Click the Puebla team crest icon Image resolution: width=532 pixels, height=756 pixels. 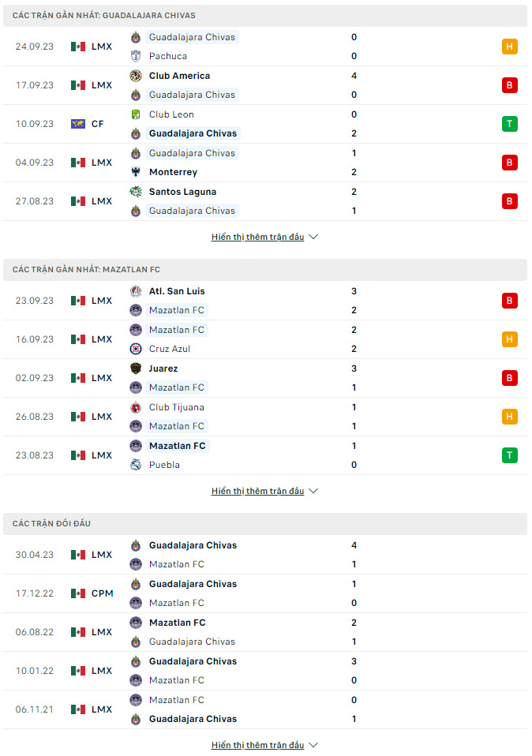pos(136,465)
